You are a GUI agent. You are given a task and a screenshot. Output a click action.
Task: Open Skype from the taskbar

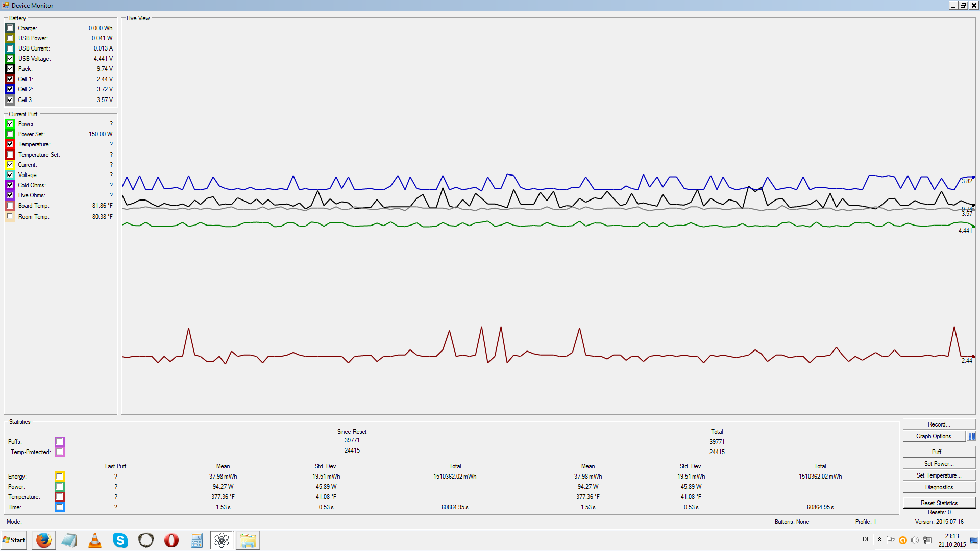[120, 540]
